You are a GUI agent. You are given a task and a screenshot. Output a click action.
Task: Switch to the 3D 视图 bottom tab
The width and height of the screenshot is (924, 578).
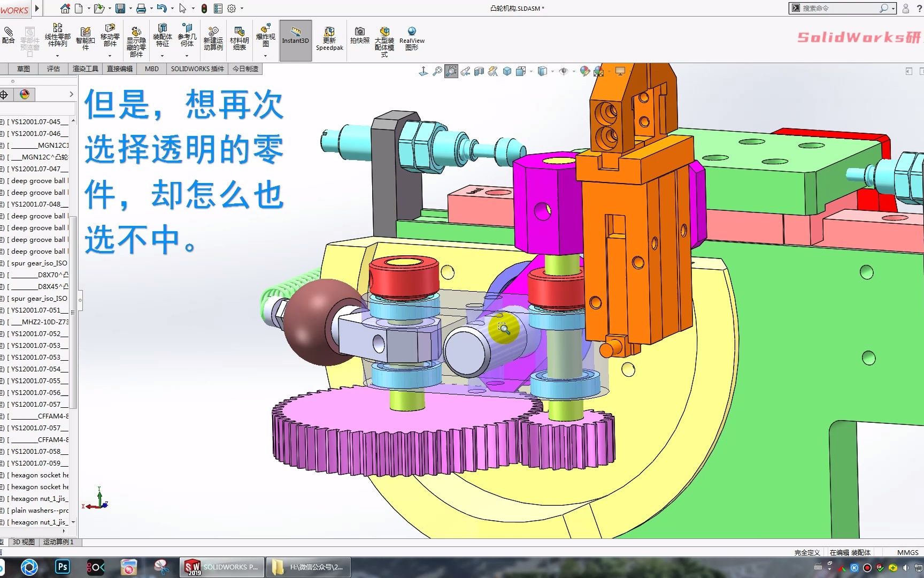pos(24,542)
